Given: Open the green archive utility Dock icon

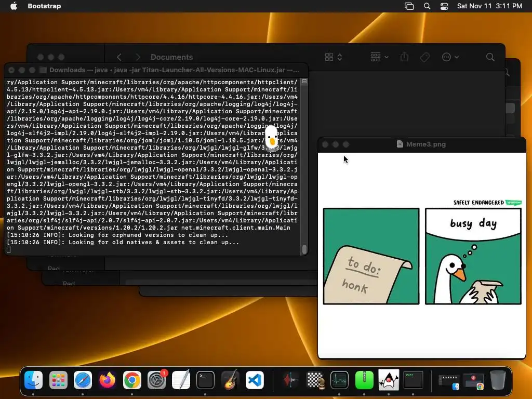Looking at the screenshot, I should pos(364,380).
